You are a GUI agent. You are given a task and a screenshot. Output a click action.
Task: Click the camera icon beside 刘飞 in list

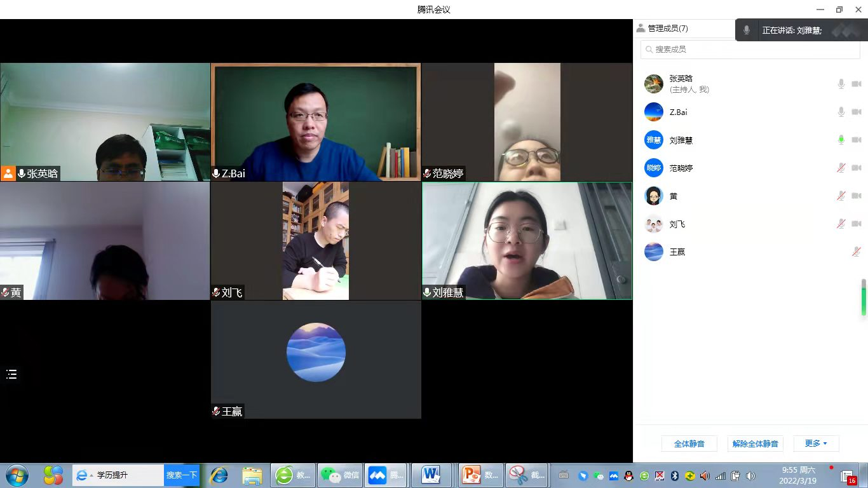[856, 224]
